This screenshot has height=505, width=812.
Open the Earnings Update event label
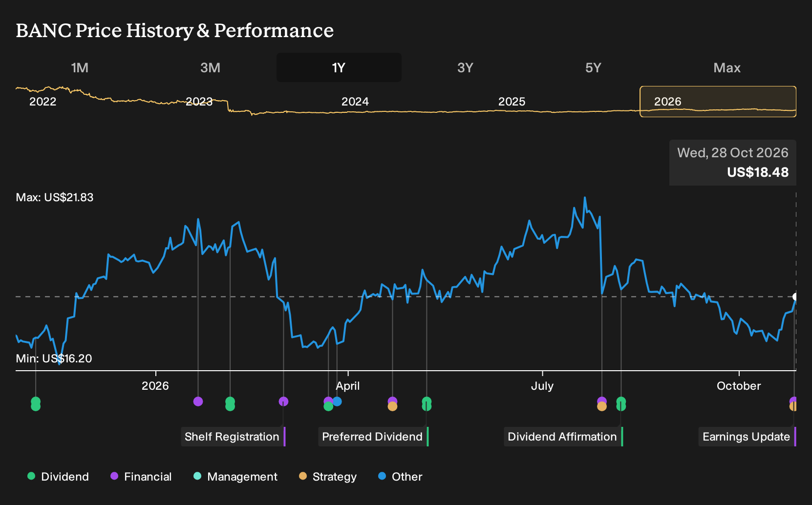[748, 437]
